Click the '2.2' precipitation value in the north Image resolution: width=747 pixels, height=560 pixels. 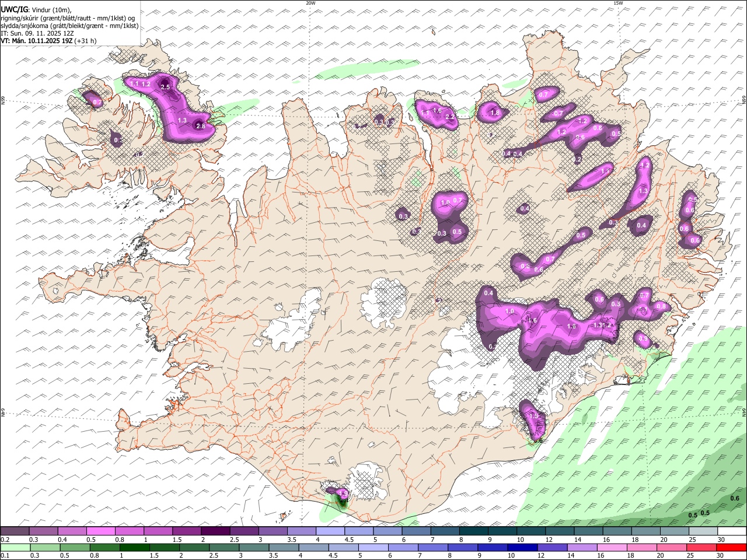pos(449,117)
